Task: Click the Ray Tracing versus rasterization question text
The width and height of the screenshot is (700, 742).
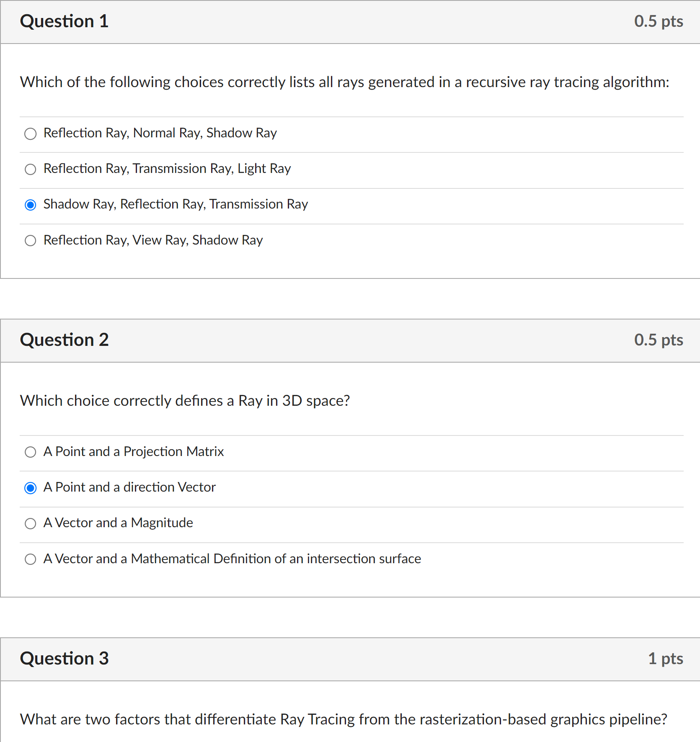Action: click(x=344, y=719)
